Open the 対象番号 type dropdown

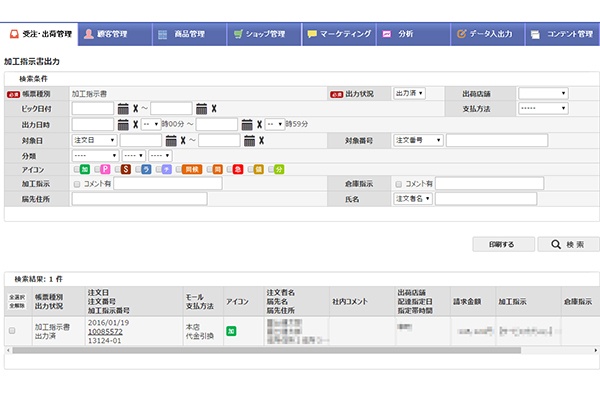pos(418,141)
